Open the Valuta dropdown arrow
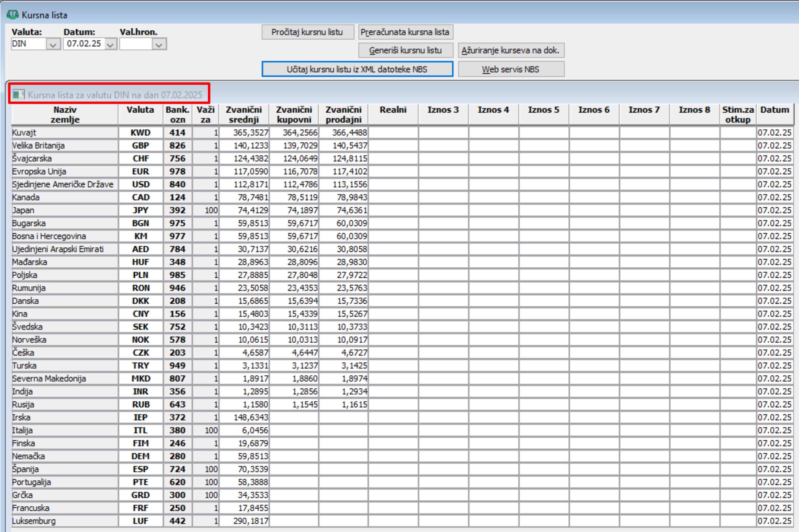 click(x=53, y=44)
